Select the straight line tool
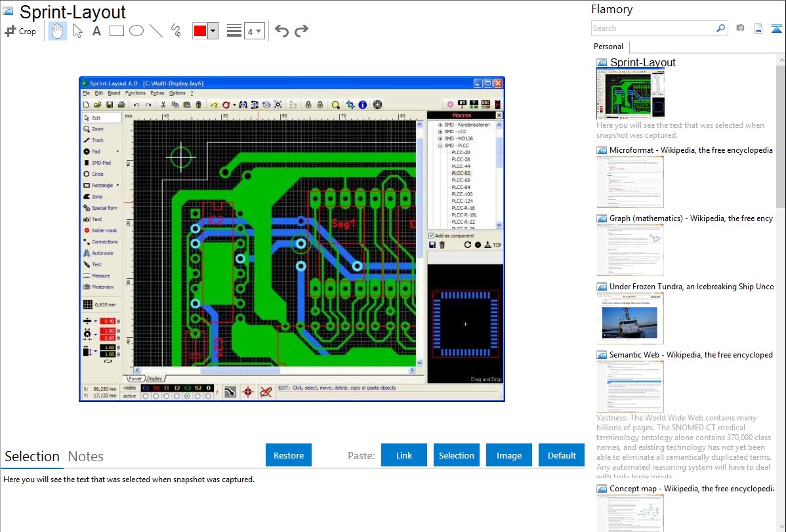The width and height of the screenshot is (786, 532). (156, 31)
